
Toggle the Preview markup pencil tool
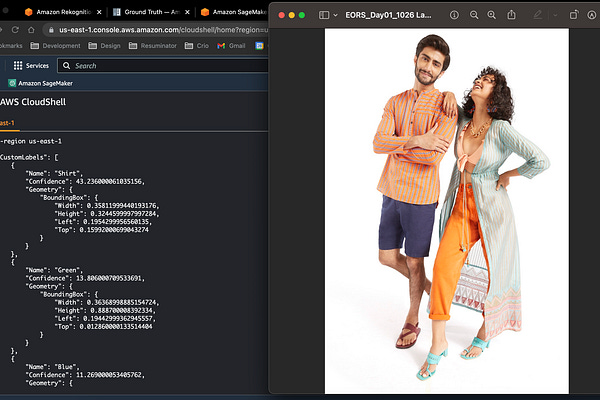[538, 15]
